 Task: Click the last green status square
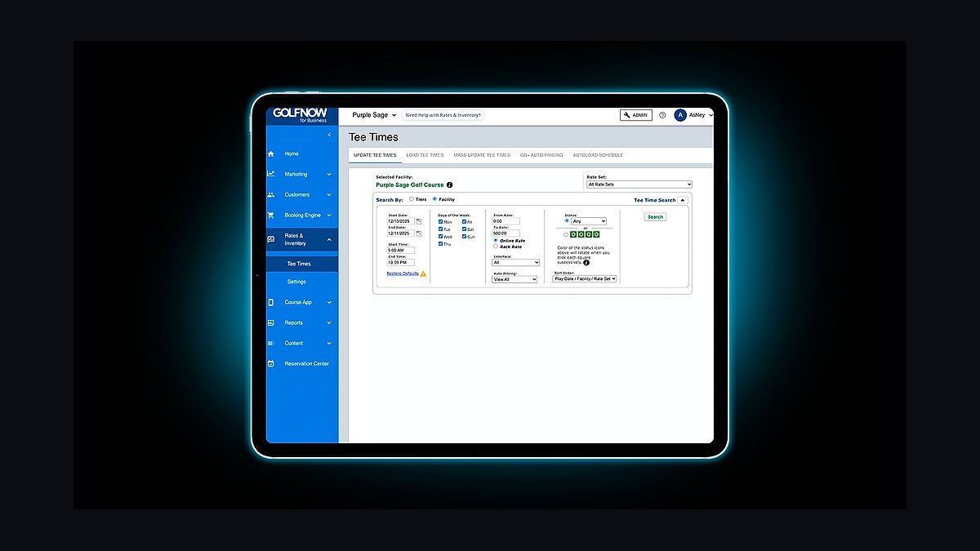click(596, 234)
